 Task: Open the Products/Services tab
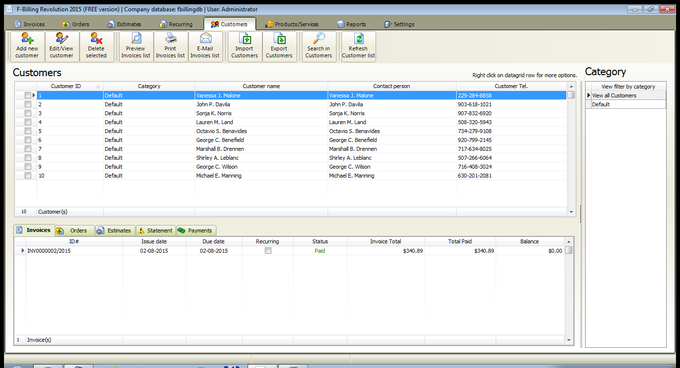[292, 24]
